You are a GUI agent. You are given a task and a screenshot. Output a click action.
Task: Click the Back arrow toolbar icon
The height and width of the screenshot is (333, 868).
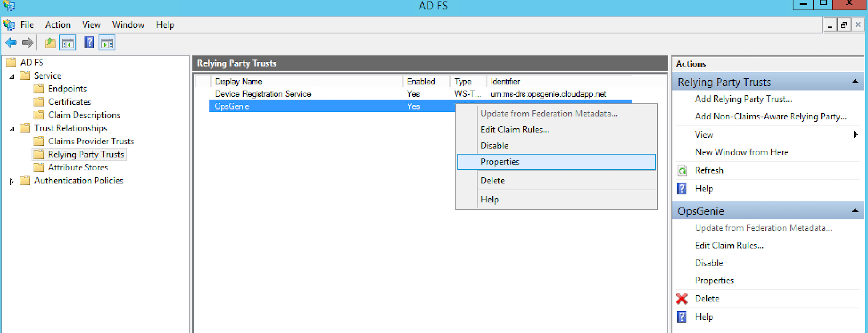tap(11, 43)
